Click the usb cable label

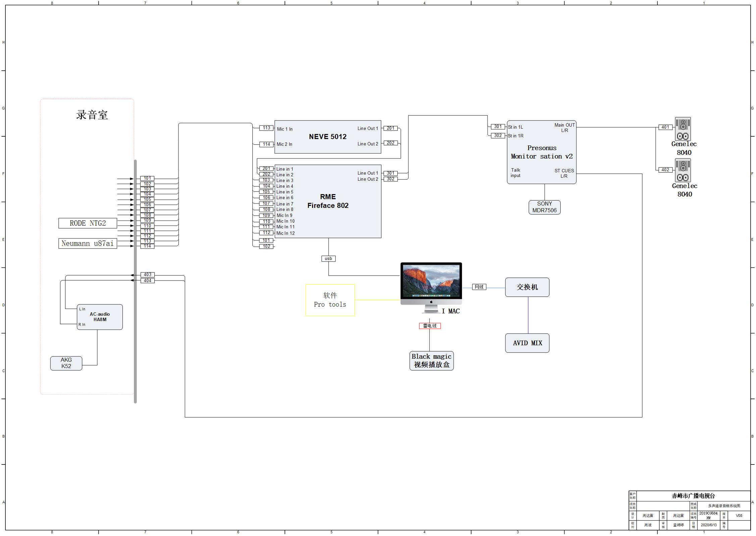click(328, 259)
